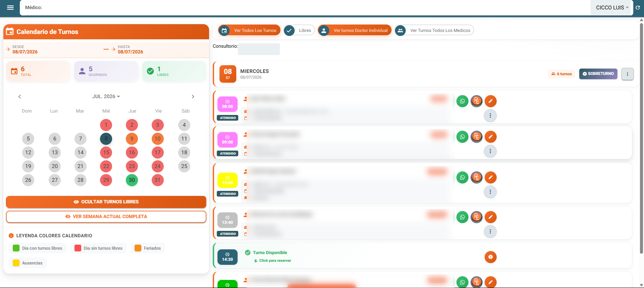Go to next month in calendar
The width and height of the screenshot is (644, 288).
pos(193,96)
